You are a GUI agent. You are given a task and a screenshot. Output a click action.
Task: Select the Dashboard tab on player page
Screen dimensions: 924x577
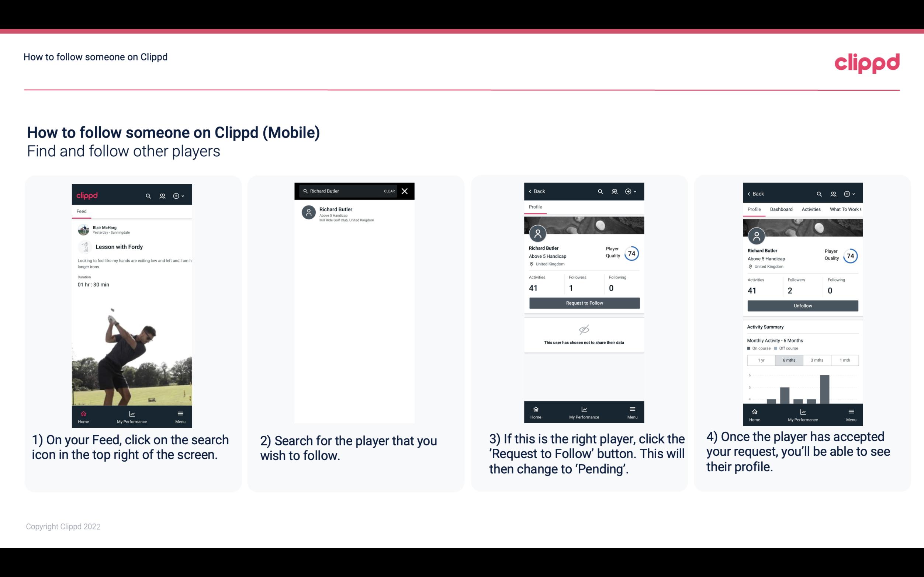[781, 209]
